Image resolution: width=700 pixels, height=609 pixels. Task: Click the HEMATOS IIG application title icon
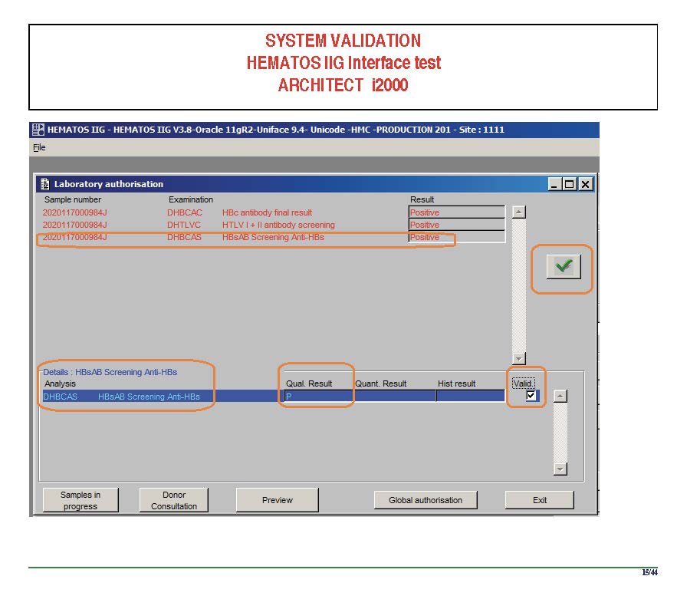click(x=38, y=130)
